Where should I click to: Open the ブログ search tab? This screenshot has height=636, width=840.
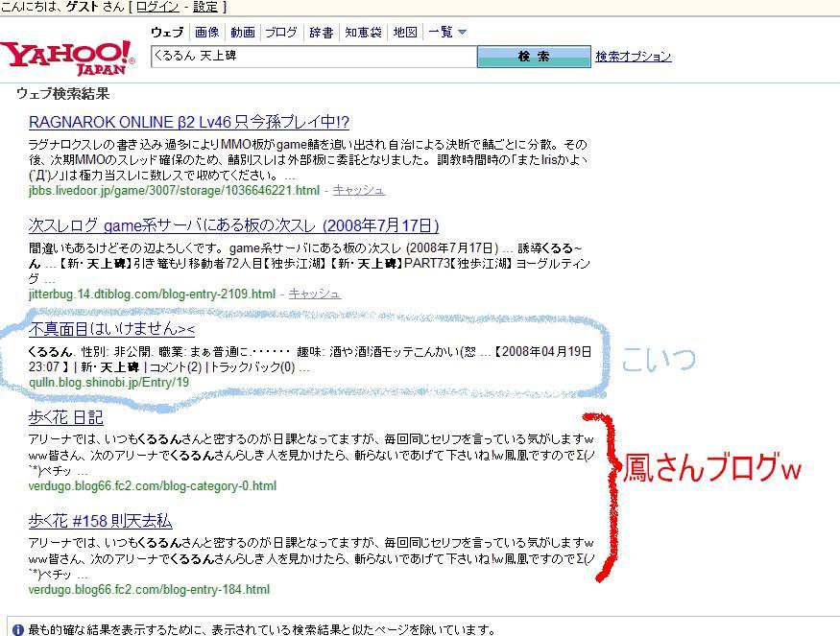pyautogui.click(x=280, y=33)
